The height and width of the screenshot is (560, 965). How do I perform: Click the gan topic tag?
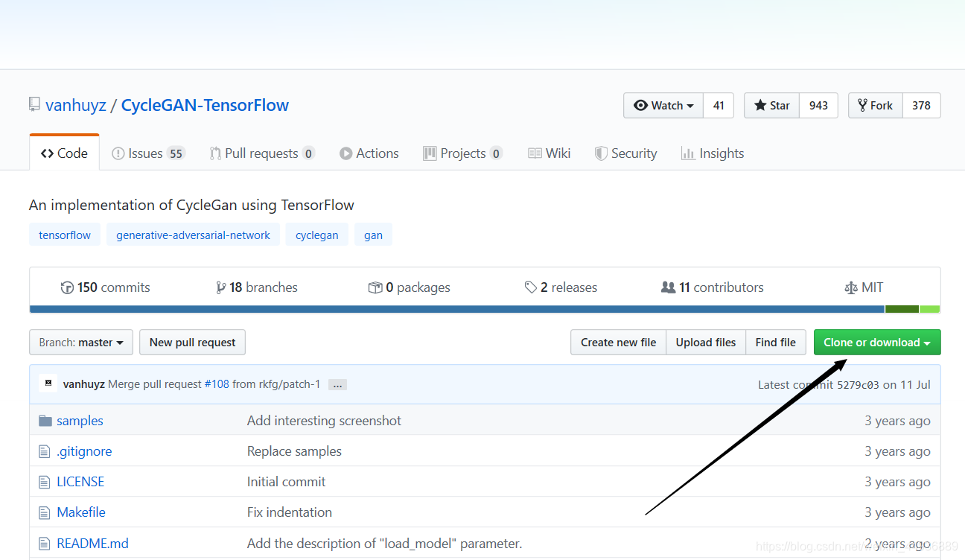tap(374, 235)
